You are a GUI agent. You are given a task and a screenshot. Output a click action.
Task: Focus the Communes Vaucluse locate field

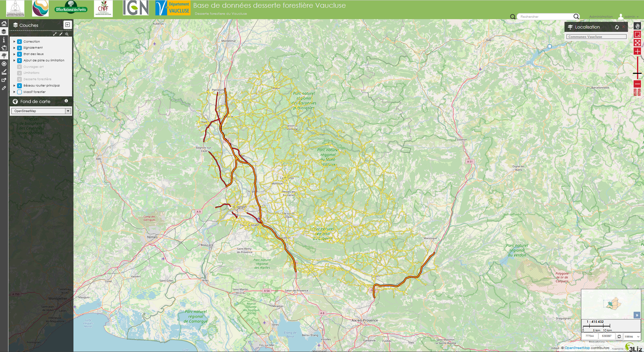click(596, 37)
